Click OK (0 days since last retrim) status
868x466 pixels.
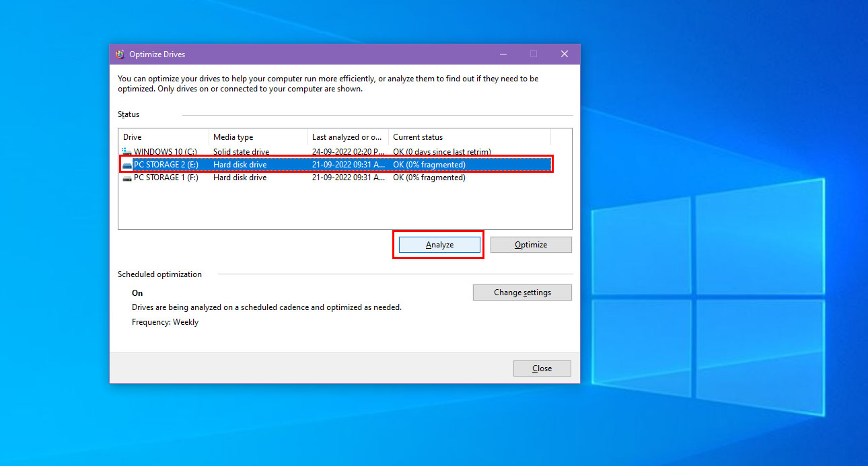[442, 152]
